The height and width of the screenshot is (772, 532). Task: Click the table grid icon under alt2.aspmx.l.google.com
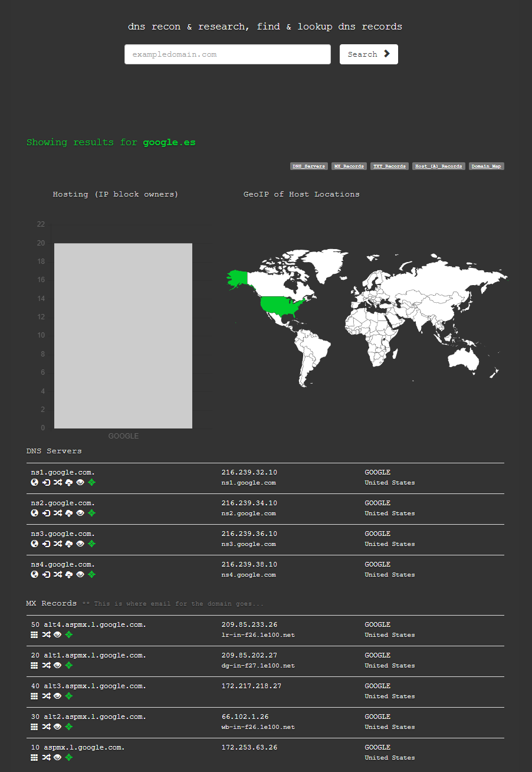(35, 727)
